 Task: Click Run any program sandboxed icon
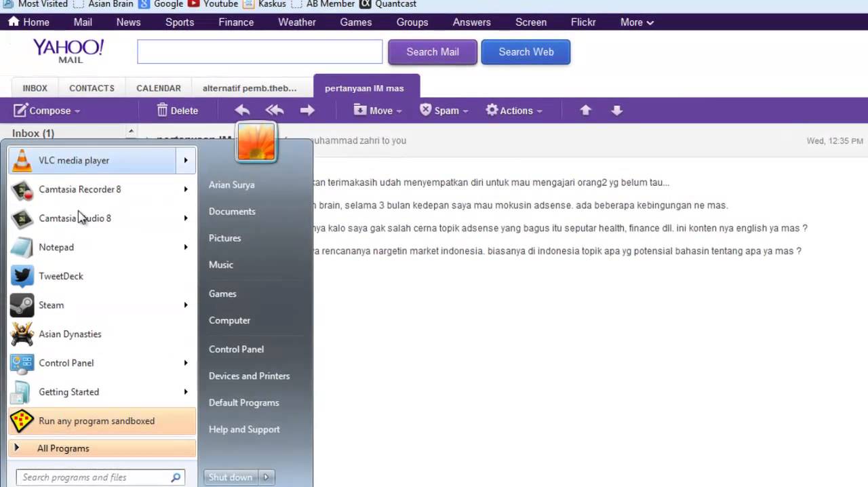click(22, 421)
